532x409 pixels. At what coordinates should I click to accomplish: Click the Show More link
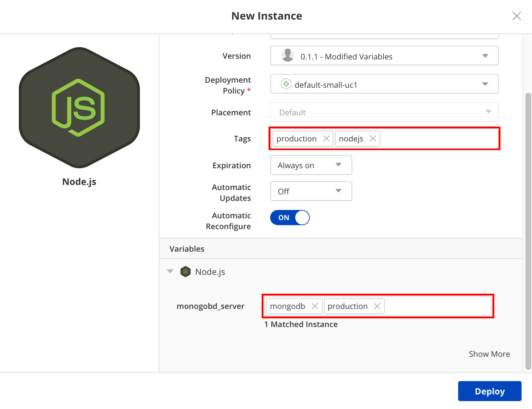pyautogui.click(x=489, y=354)
